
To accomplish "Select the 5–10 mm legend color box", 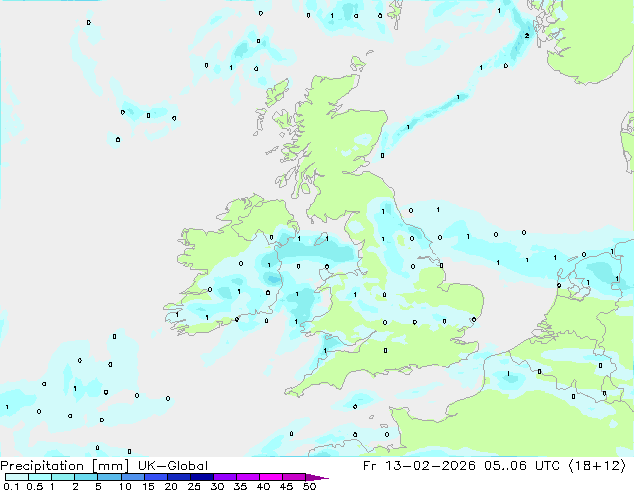I will coord(109,477).
